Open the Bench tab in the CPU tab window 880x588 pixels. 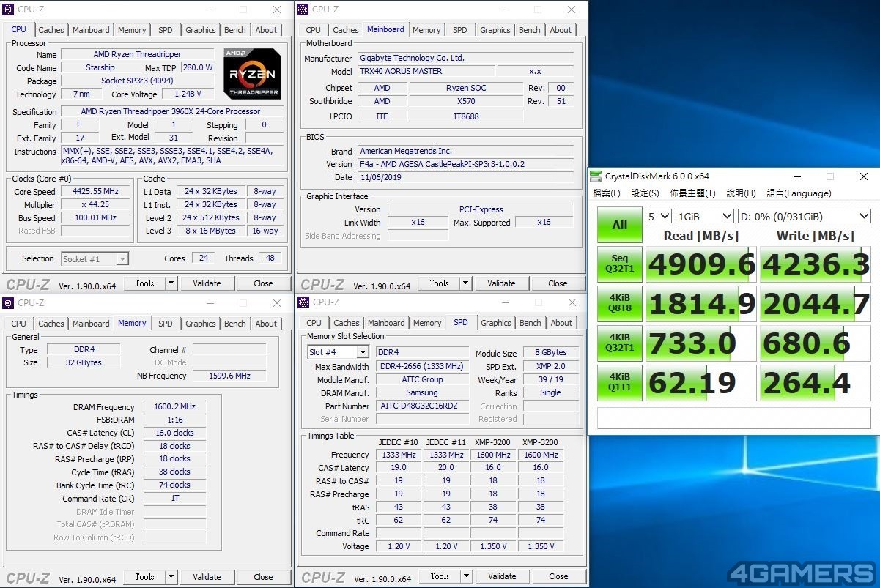(235, 30)
